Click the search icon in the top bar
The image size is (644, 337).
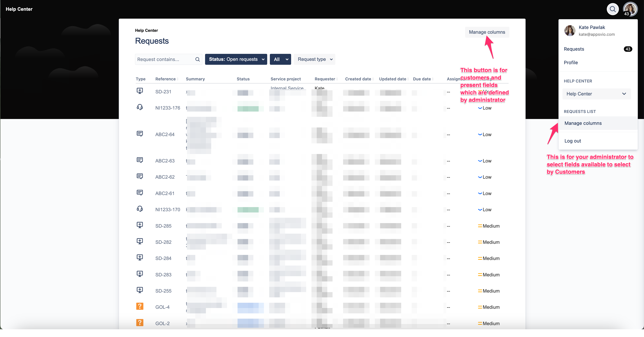click(613, 9)
